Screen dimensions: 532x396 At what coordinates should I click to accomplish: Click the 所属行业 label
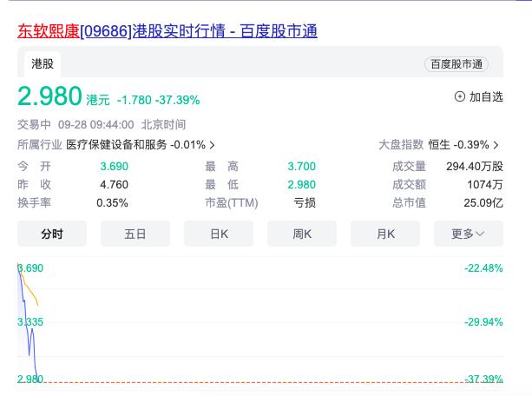[x=40, y=145]
